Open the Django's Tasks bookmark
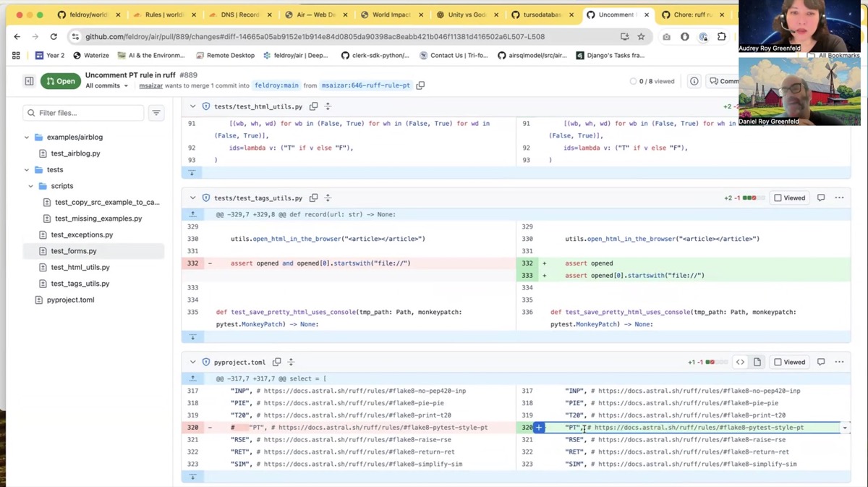The image size is (868, 487). pos(611,55)
